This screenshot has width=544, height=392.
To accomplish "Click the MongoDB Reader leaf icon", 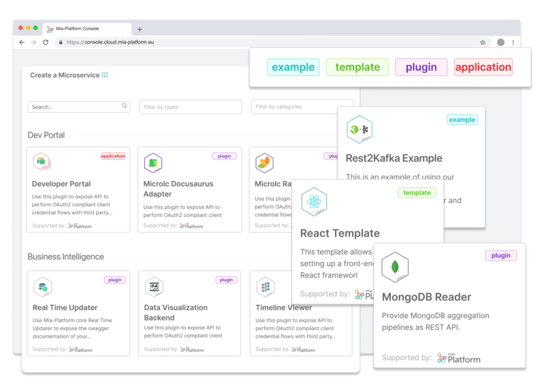I will (x=395, y=267).
